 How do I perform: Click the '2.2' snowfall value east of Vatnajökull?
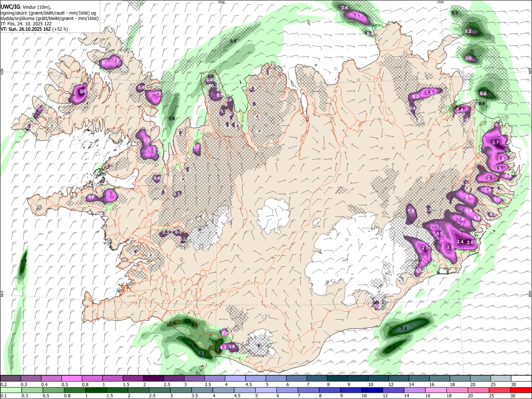(x=425, y=248)
